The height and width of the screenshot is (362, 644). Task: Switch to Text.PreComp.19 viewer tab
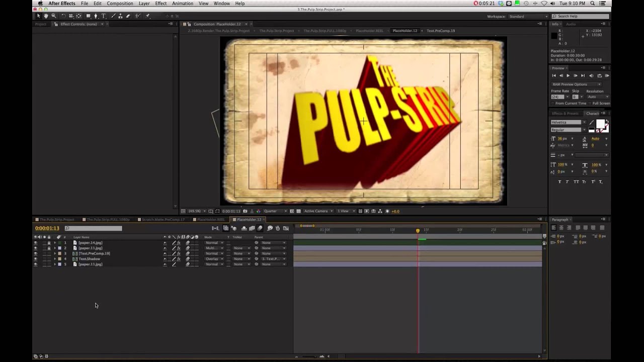click(x=441, y=31)
